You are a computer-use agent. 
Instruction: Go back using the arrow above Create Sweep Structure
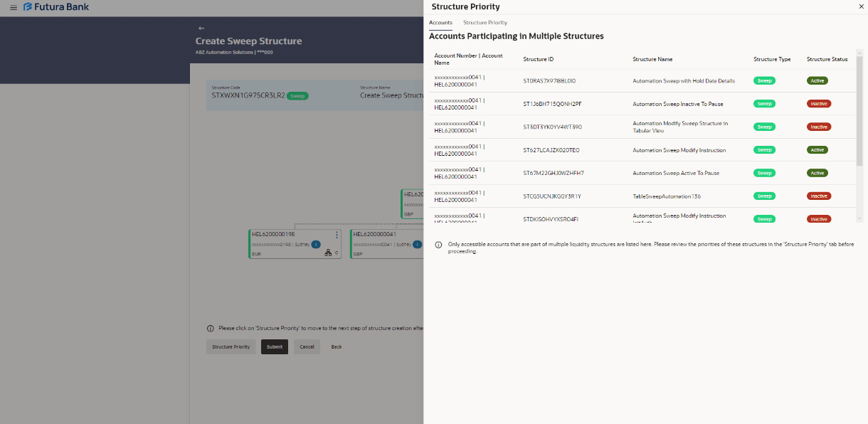click(x=201, y=28)
